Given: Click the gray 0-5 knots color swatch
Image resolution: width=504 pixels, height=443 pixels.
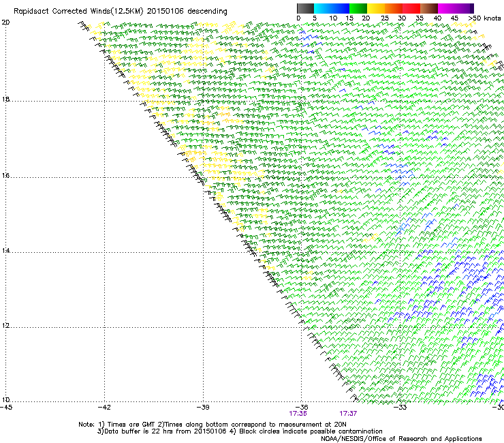Looking at the screenshot, I should pyautogui.click(x=305, y=8).
